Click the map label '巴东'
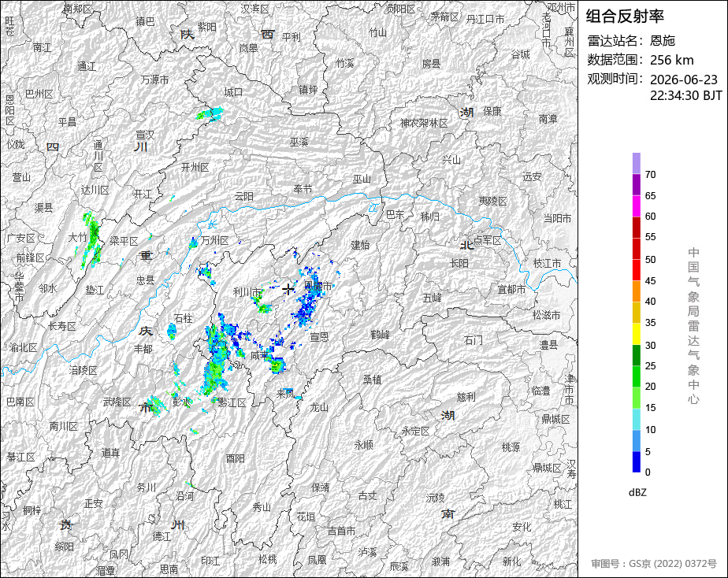This screenshot has height=578, width=728. [396, 214]
